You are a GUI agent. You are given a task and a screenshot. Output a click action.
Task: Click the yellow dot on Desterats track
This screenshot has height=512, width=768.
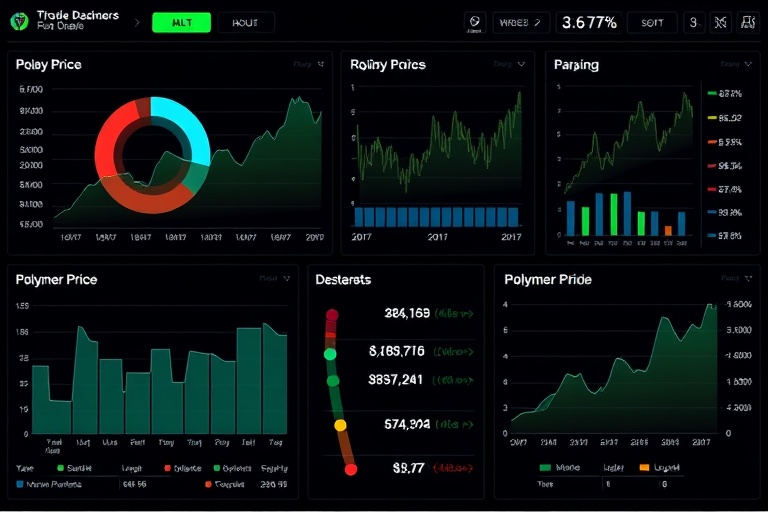coord(340,425)
